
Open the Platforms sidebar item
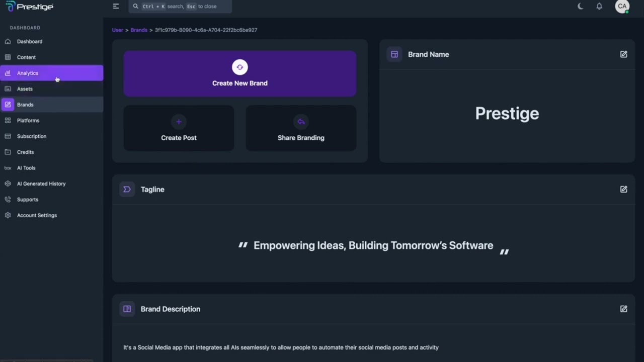28,121
